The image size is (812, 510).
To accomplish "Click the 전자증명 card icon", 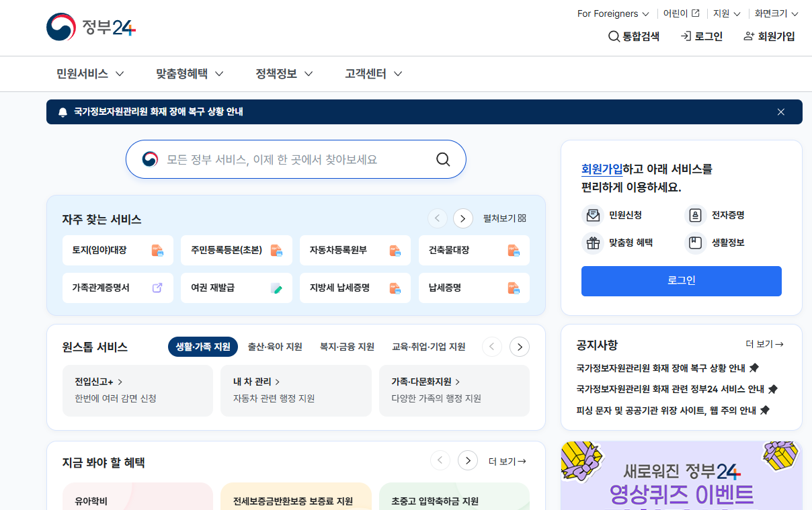I will [x=694, y=215].
